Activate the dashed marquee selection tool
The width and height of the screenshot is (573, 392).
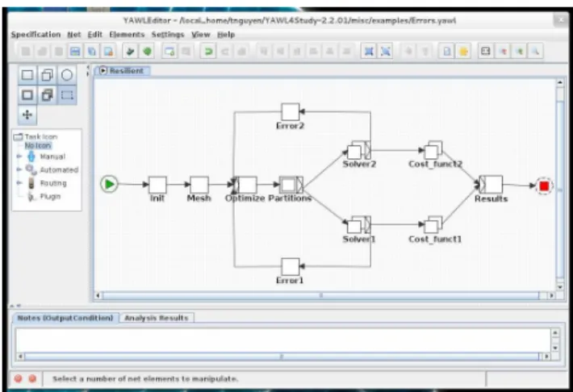(x=67, y=95)
